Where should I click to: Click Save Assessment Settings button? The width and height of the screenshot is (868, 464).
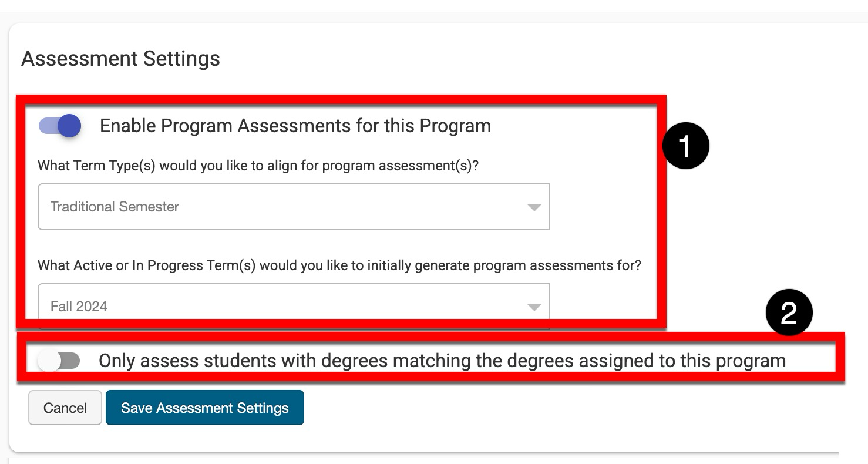pos(204,408)
